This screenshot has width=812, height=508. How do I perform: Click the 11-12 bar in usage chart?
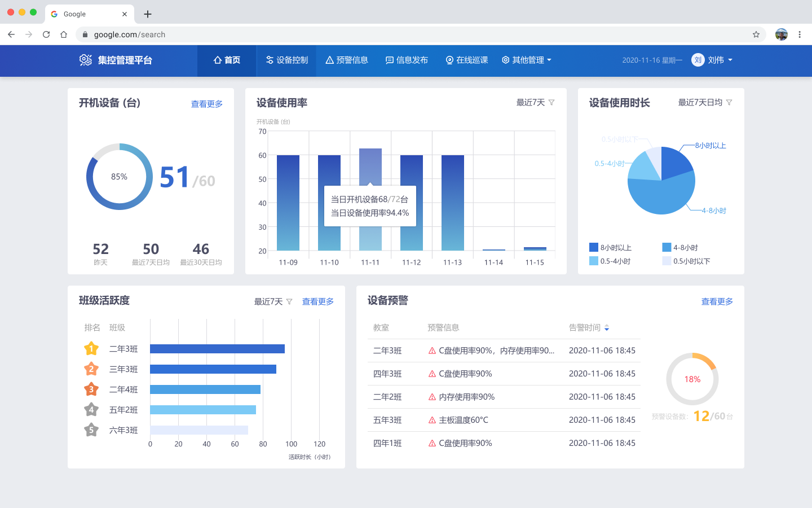tap(412, 202)
